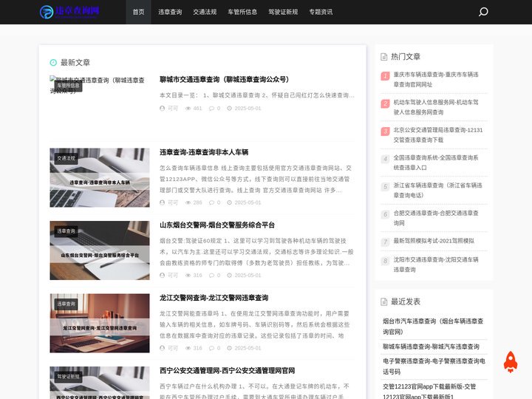The image size is (532, 399).
Task: Open recent post 交管12123官网app下载最新版
Action: 430,392
